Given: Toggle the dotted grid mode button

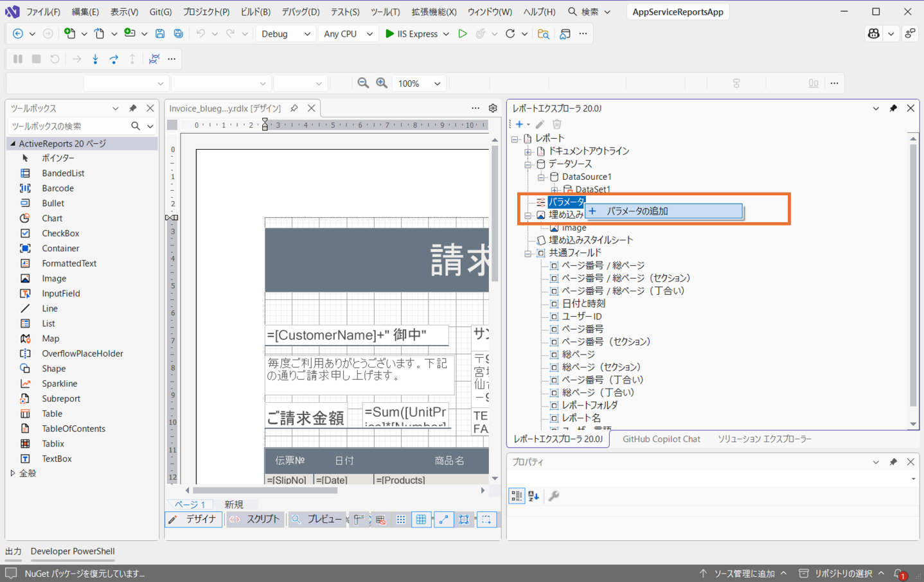Looking at the screenshot, I should click(401, 520).
